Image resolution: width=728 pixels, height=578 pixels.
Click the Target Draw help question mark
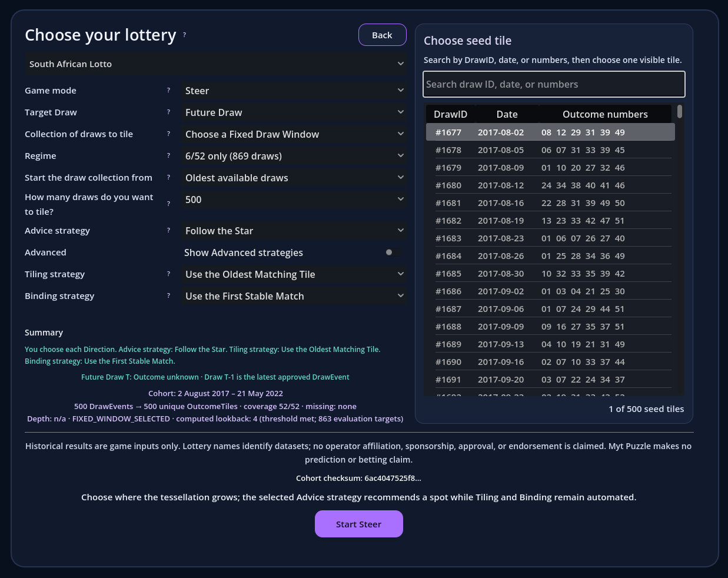pyautogui.click(x=168, y=112)
